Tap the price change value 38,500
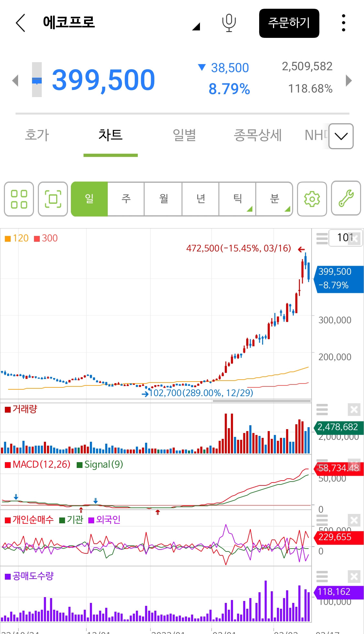Viewport: 364px width, 634px height. [230, 68]
